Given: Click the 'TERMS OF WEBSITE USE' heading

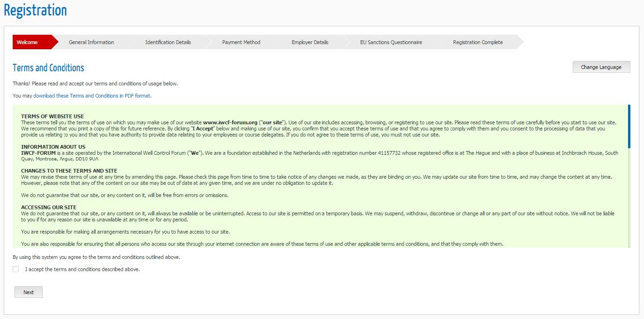Looking at the screenshot, I should [x=53, y=116].
